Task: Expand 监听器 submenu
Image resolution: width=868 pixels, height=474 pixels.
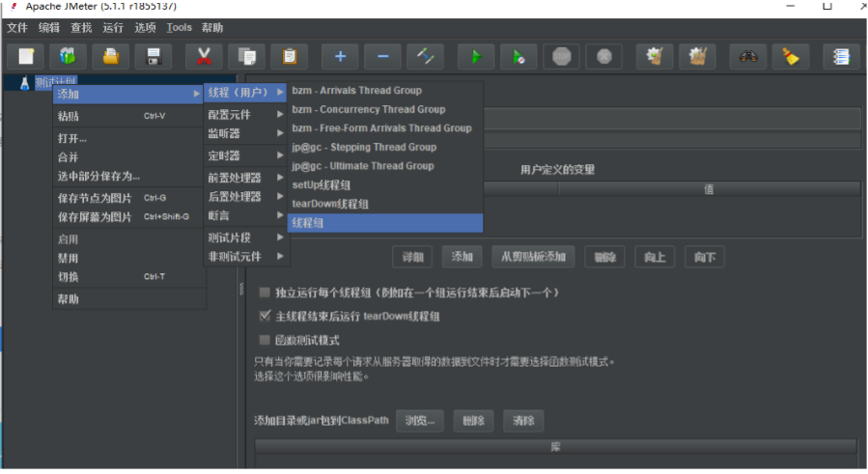Action: (x=245, y=133)
